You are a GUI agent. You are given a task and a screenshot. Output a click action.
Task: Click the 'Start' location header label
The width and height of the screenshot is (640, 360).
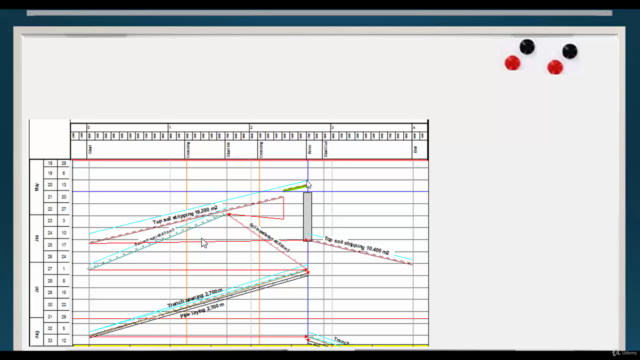coord(90,149)
